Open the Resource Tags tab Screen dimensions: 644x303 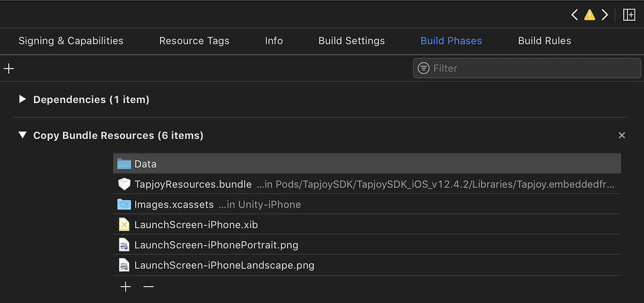[x=194, y=41]
